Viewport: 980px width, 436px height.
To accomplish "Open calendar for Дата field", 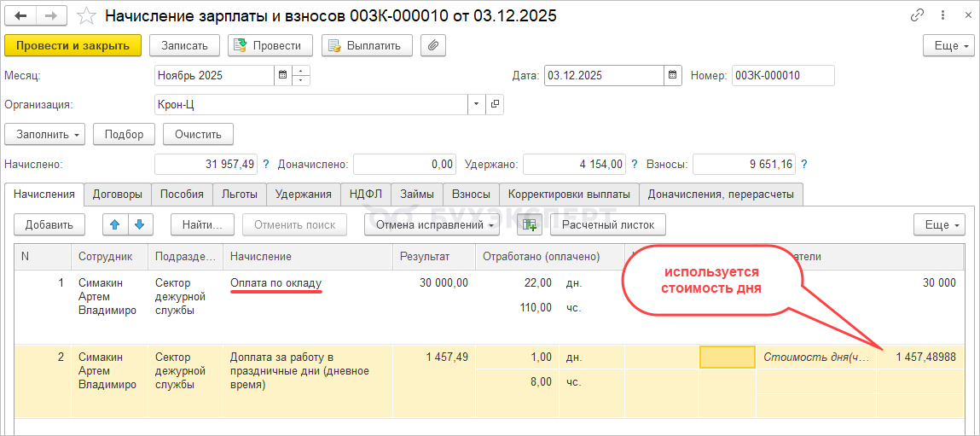I will coord(672,75).
